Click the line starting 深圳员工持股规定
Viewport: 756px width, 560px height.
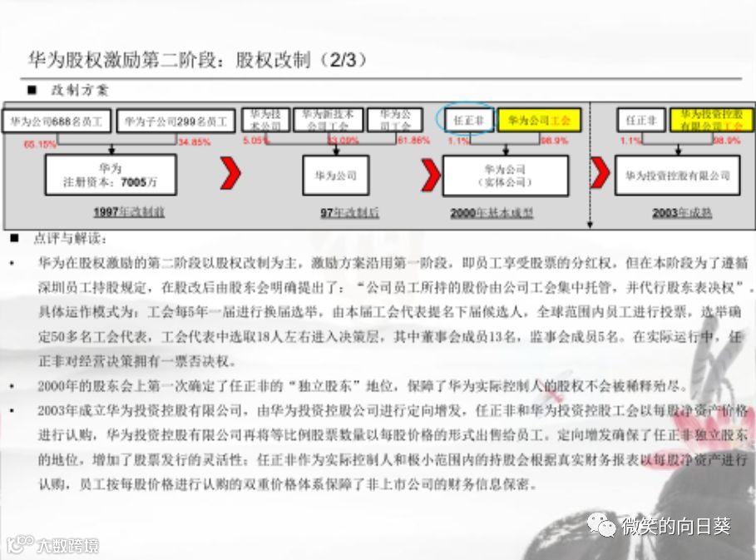point(394,288)
